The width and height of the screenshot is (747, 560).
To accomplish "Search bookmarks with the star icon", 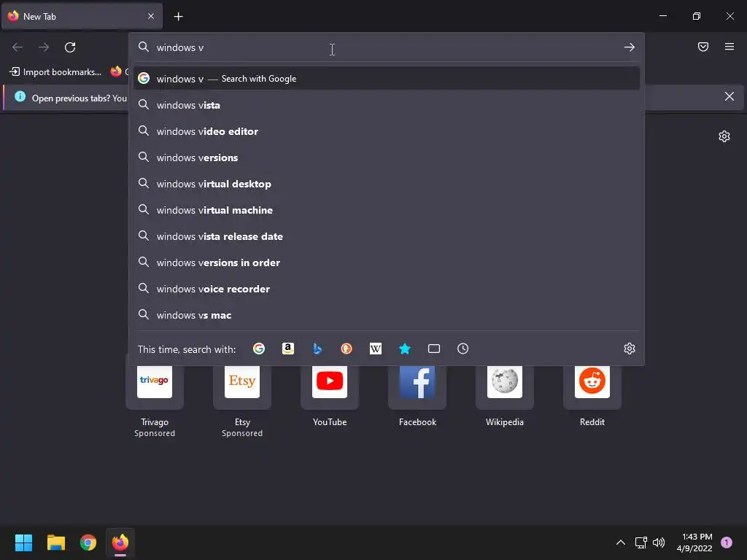I will tap(404, 349).
